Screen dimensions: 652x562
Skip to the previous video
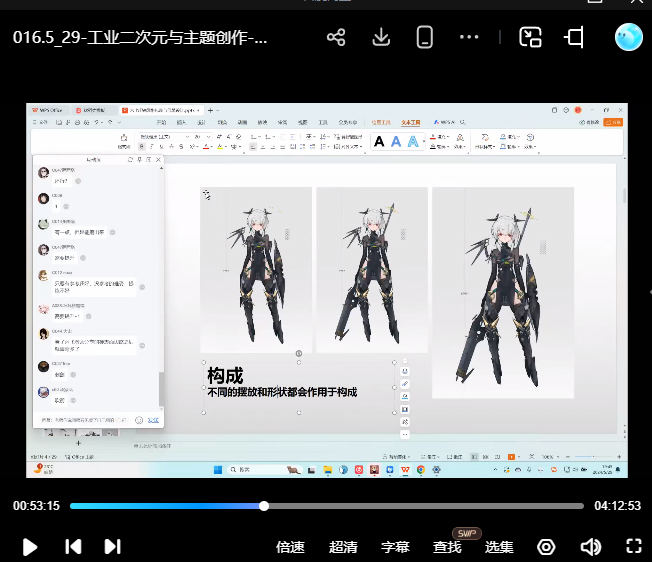pos(73,547)
